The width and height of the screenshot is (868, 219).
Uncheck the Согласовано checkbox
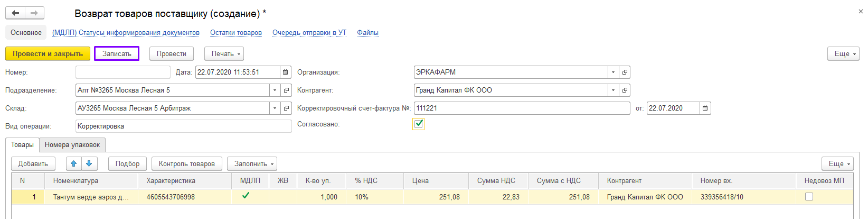(x=419, y=124)
